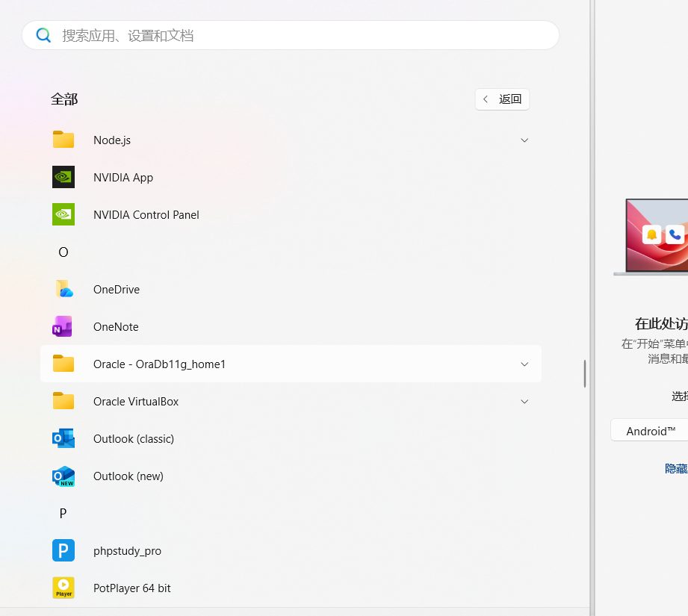Select the Android™ option in side panel
Viewport: 688px width, 616px height.
tap(649, 431)
